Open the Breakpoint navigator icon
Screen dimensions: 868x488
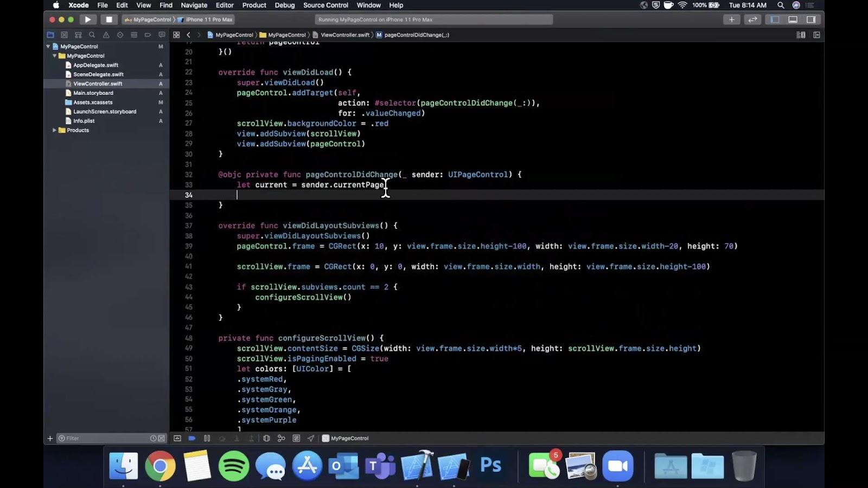[x=148, y=35]
